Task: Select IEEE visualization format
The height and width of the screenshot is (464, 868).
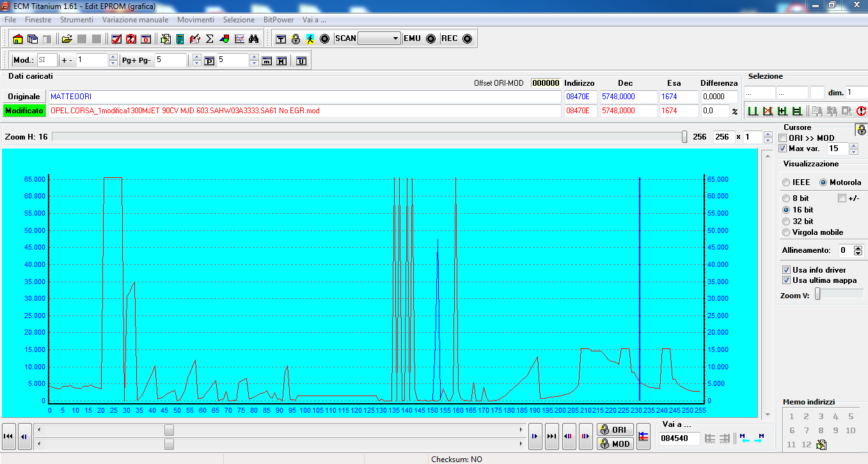Action: 786,182
